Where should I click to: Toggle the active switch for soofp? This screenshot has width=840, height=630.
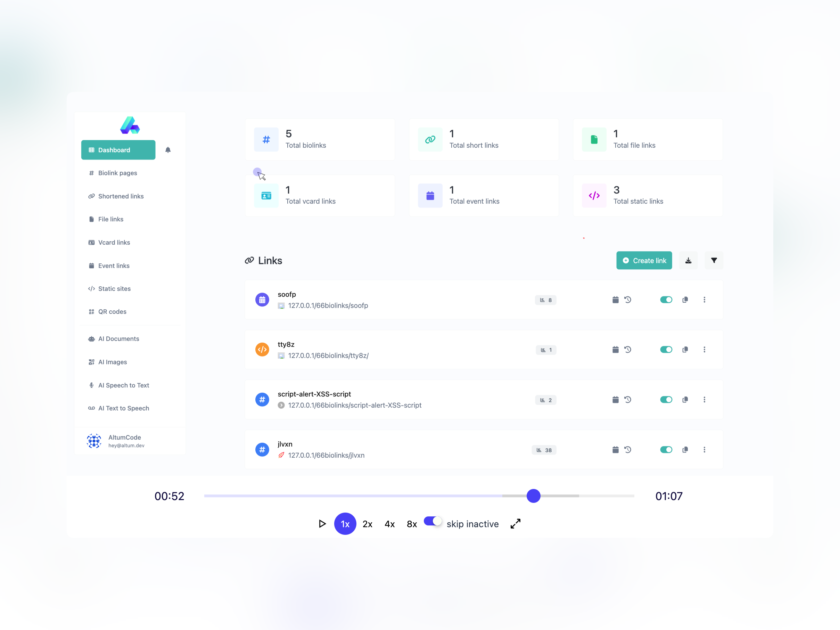(665, 301)
